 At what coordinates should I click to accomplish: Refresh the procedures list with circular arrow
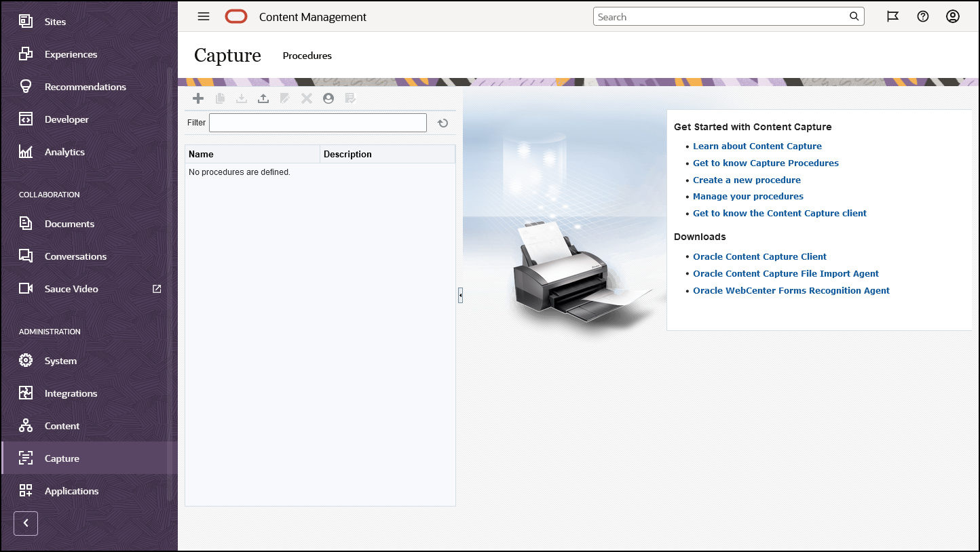pos(442,123)
